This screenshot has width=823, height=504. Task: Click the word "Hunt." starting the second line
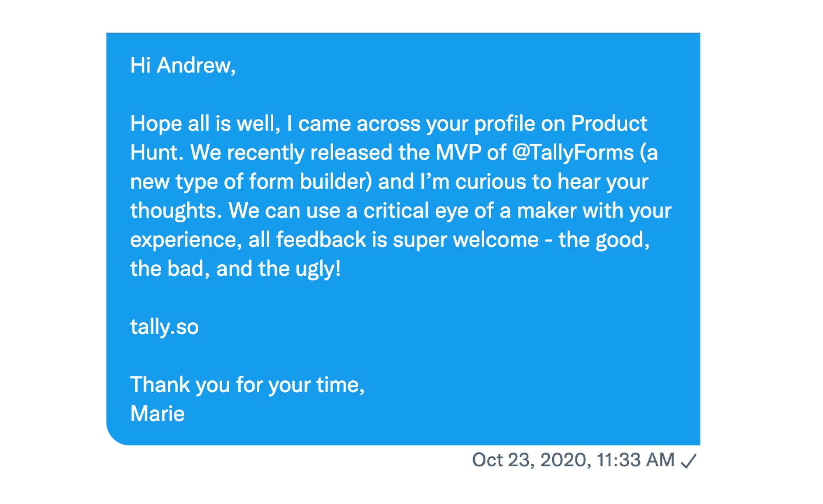click(157, 153)
